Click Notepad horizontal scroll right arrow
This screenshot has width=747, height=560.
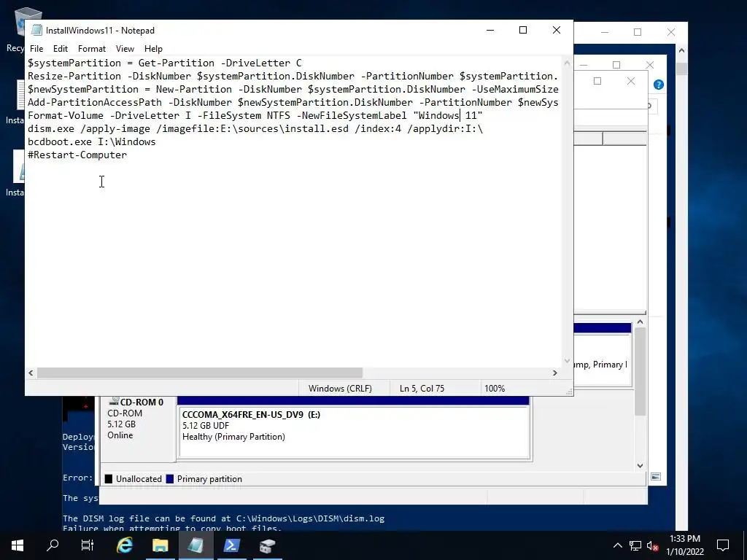click(554, 373)
